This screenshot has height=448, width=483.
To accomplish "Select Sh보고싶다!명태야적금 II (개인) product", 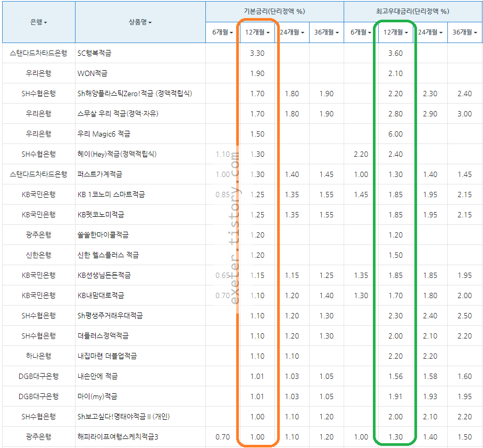I will [x=123, y=417].
